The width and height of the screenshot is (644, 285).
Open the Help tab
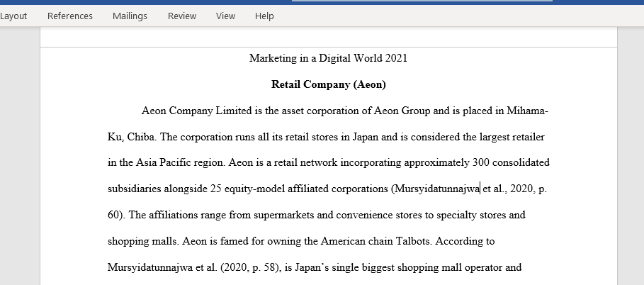[264, 16]
